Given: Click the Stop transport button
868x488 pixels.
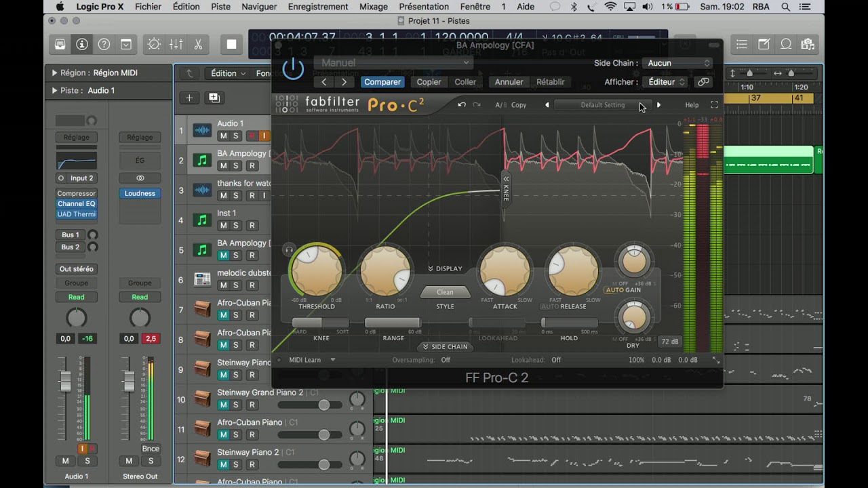Looking at the screenshot, I should tap(231, 45).
